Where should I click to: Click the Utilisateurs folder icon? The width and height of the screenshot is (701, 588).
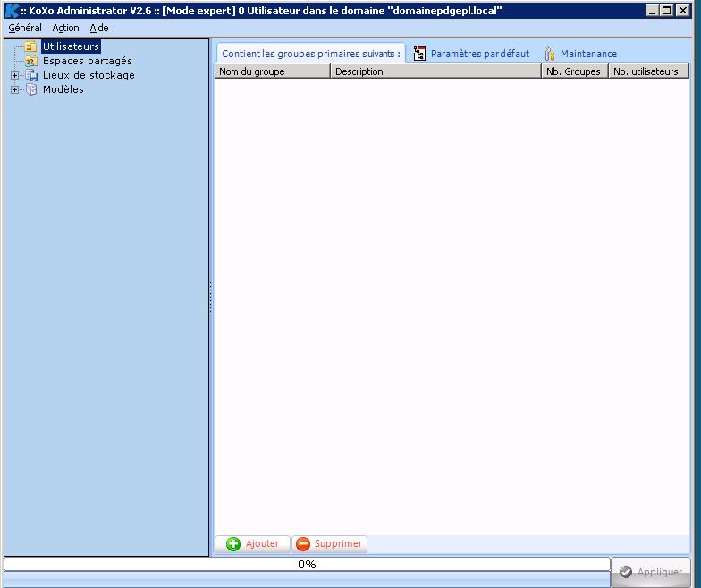pos(30,46)
